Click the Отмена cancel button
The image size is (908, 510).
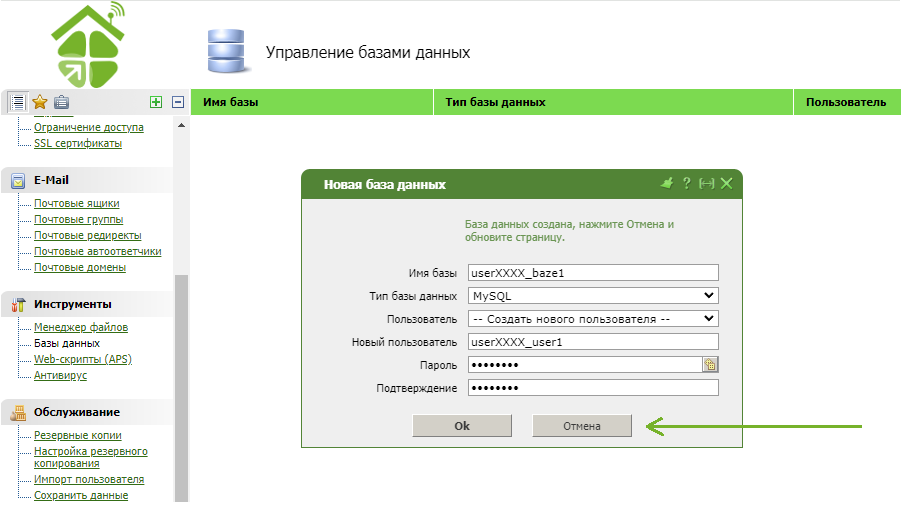point(582,426)
